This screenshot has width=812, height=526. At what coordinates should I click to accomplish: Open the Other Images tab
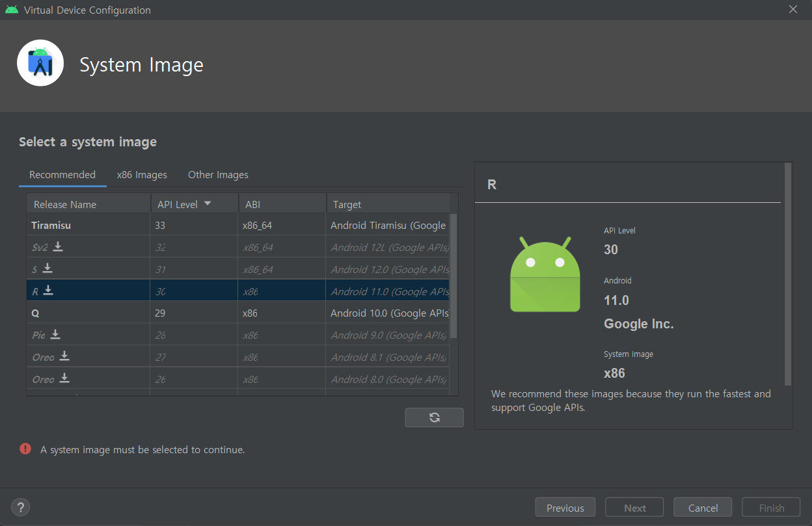(218, 174)
